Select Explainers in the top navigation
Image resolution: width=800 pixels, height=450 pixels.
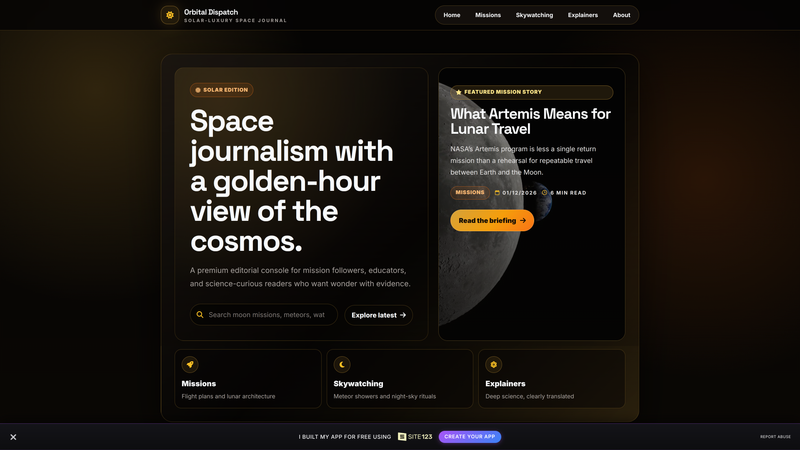pos(583,15)
